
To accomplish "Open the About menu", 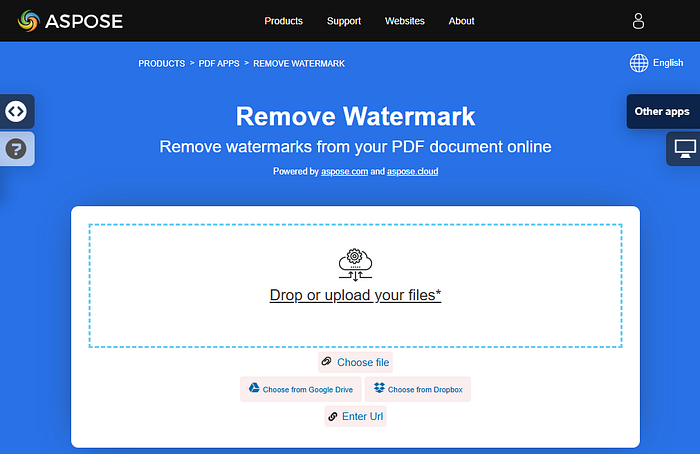I will click(x=461, y=21).
